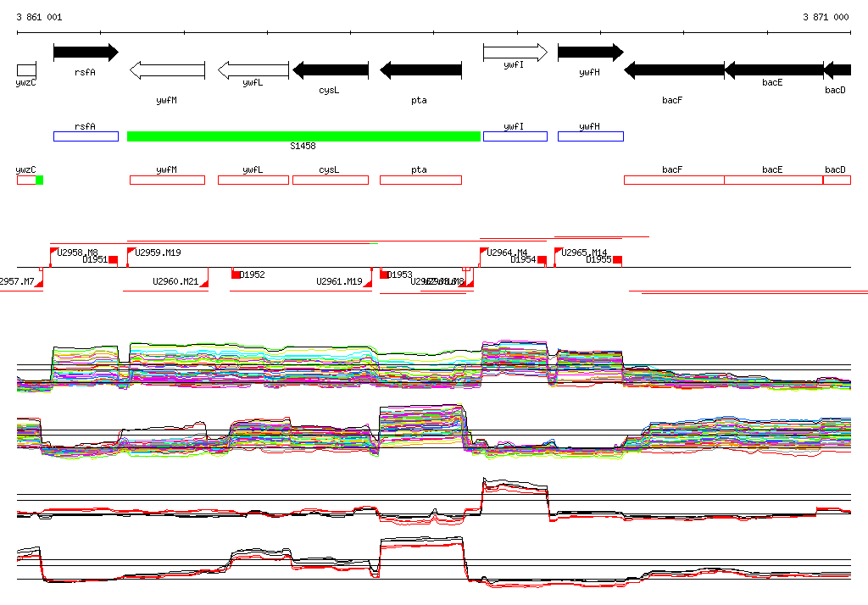Select the red-outlined bacF box

[x=673, y=180]
